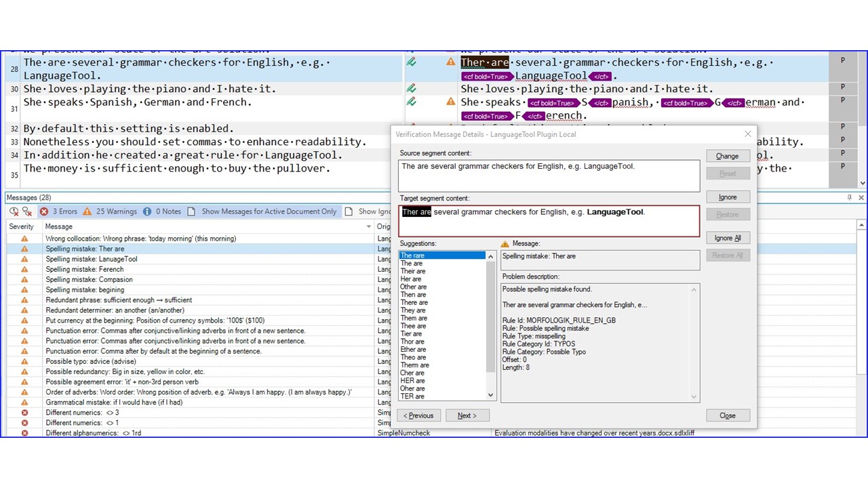The height and width of the screenshot is (488, 868).
Task: Toggle the 0 Notes filter
Action: [161, 211]
